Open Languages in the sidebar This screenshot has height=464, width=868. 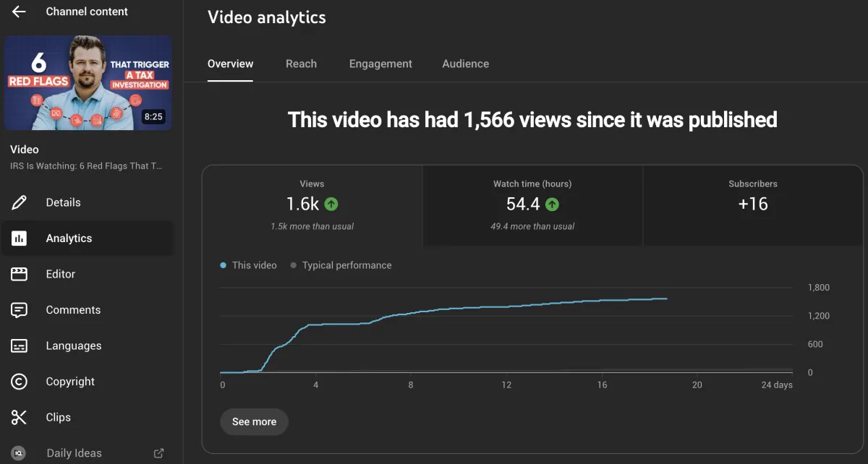[x=87, y=345]
